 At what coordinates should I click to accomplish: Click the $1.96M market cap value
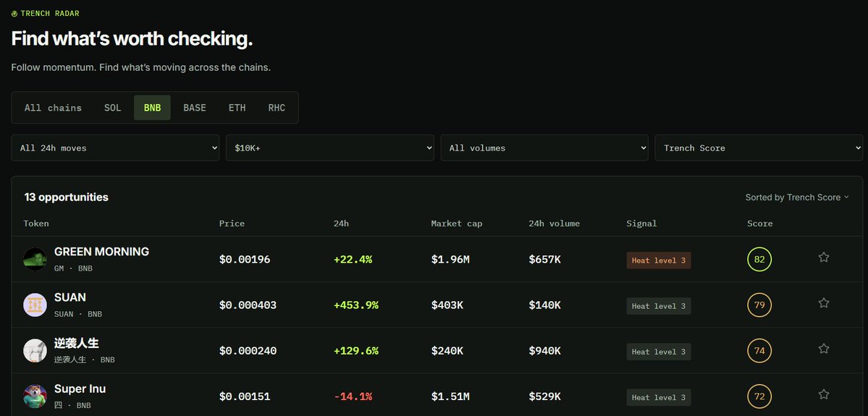(450, 260)
